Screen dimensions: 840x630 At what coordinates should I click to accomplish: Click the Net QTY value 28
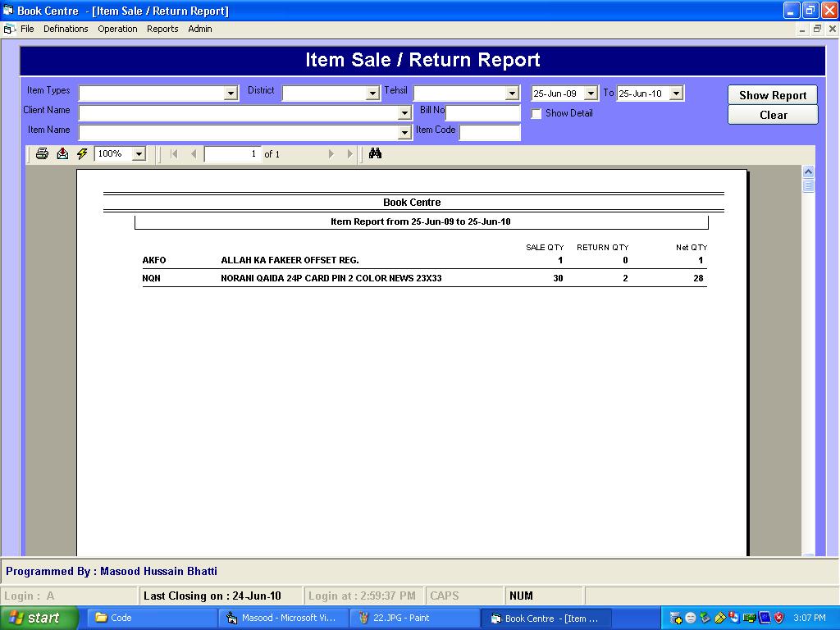pos(698,278)
